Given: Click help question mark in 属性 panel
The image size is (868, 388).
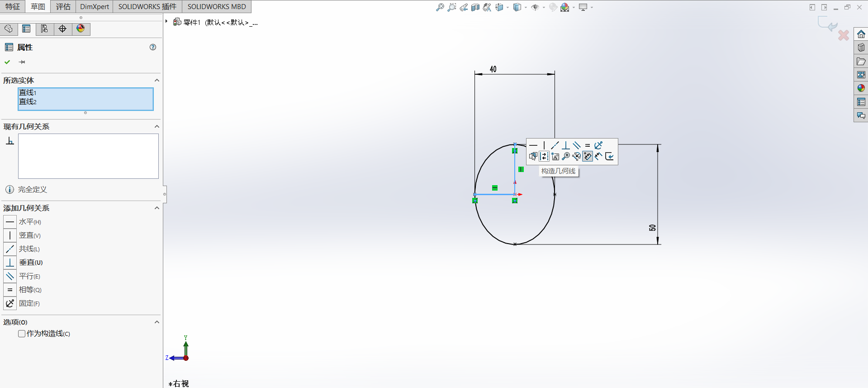Looking at the screenshot, I should click(x=153, y=47).
